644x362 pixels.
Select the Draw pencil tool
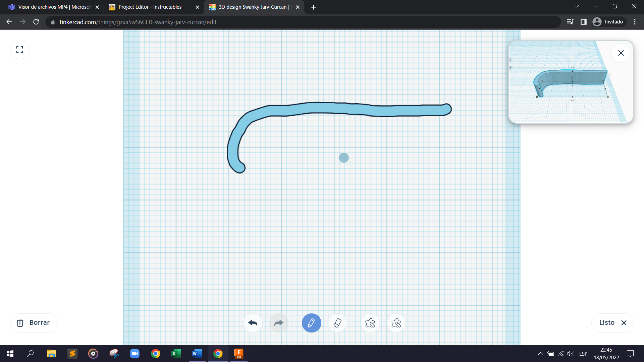pyautogui.click(x=311, y=323)
